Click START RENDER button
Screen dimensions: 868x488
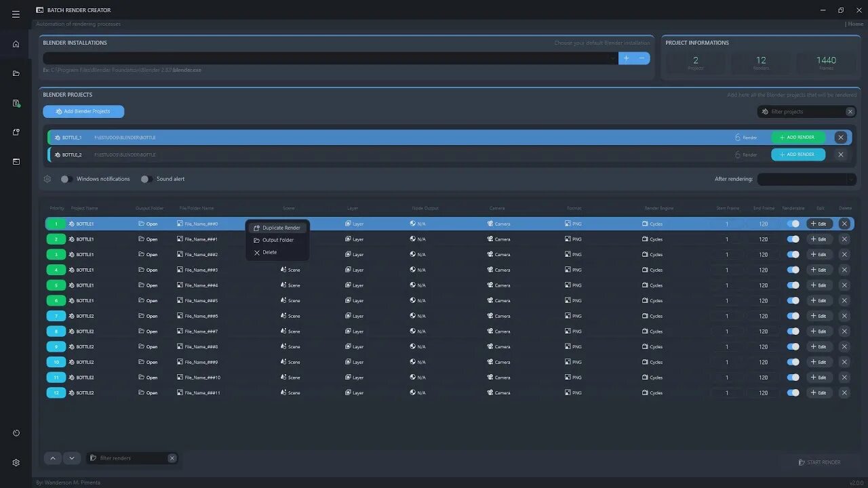[819, 462]
